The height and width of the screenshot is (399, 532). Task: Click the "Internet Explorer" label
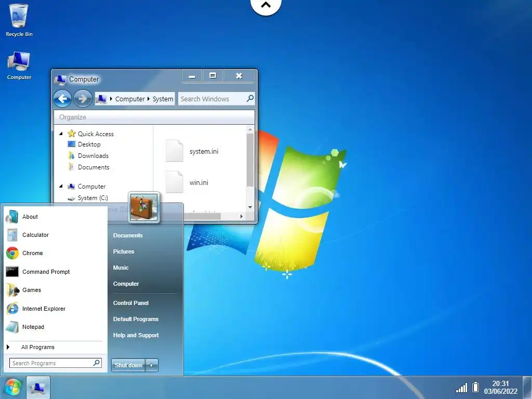[x=44, y=309]
